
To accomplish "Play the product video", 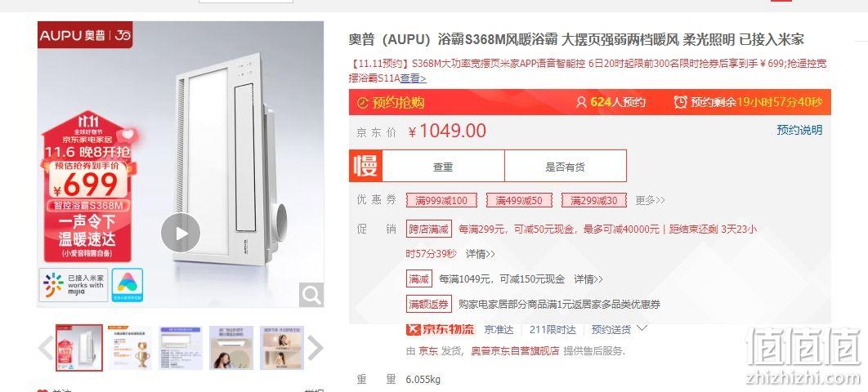I will [x=181, y=234].
